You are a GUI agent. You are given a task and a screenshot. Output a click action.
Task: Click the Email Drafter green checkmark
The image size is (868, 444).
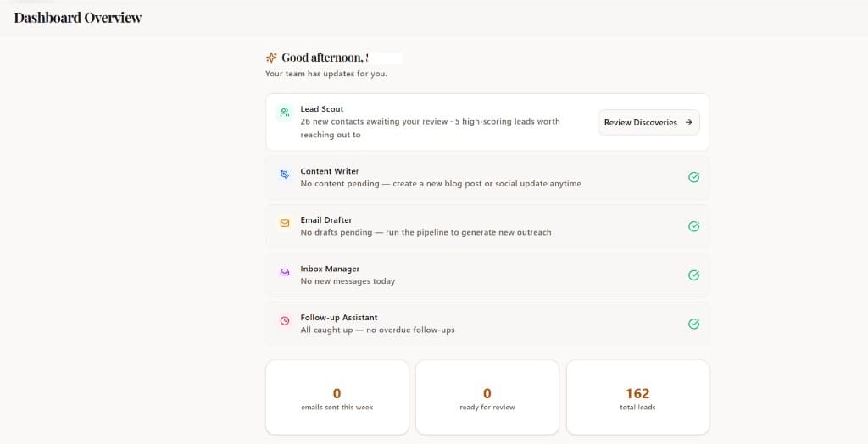pyautogui.click(x=693, y=226)
